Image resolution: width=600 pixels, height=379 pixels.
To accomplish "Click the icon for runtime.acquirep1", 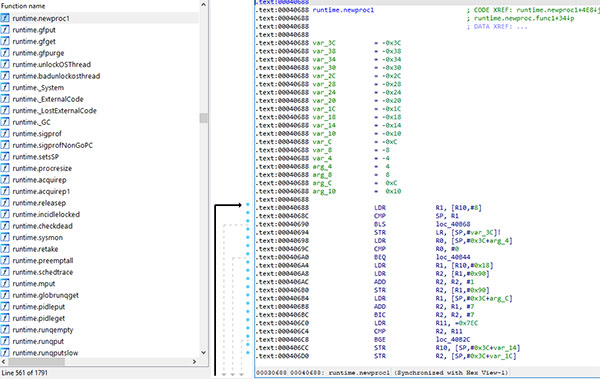I will (x=5, y=191).
